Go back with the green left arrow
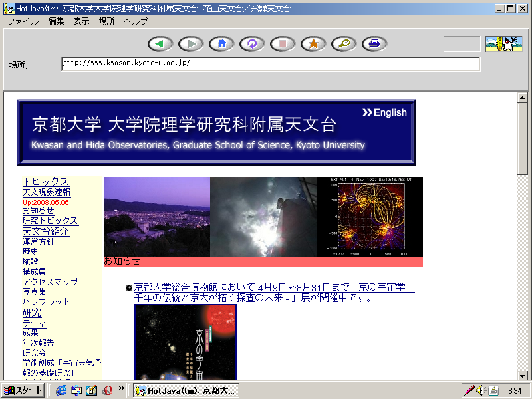 coord(160,44)
